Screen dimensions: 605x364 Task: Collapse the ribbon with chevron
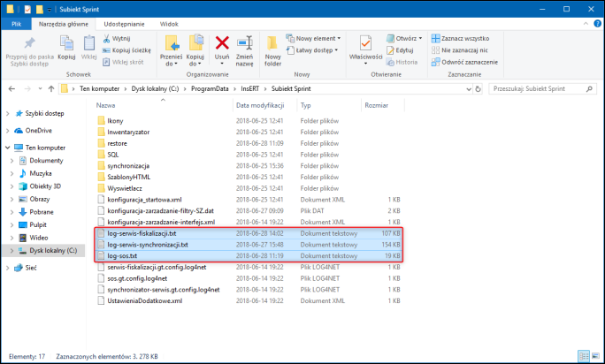[x=586, y=24]
